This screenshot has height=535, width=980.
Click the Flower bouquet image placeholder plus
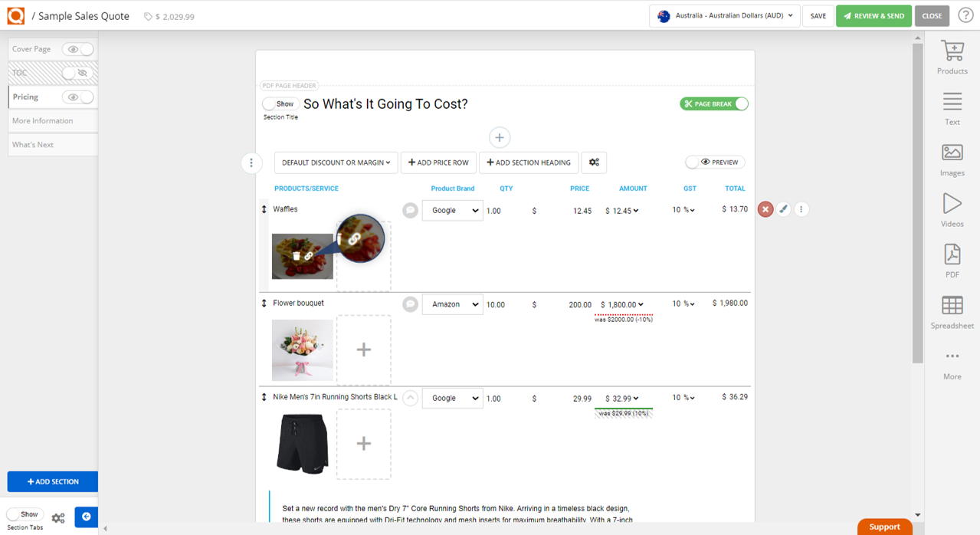click(x=364, y=350)
